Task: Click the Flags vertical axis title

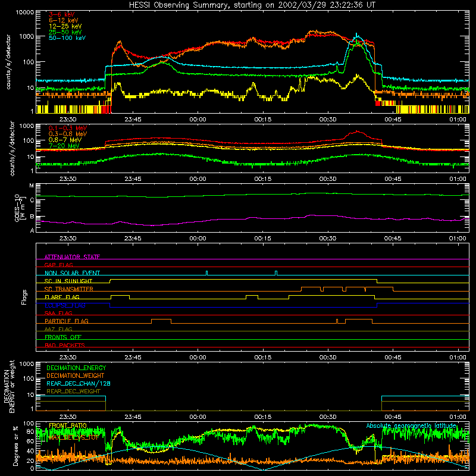Action: pos(24,297)
